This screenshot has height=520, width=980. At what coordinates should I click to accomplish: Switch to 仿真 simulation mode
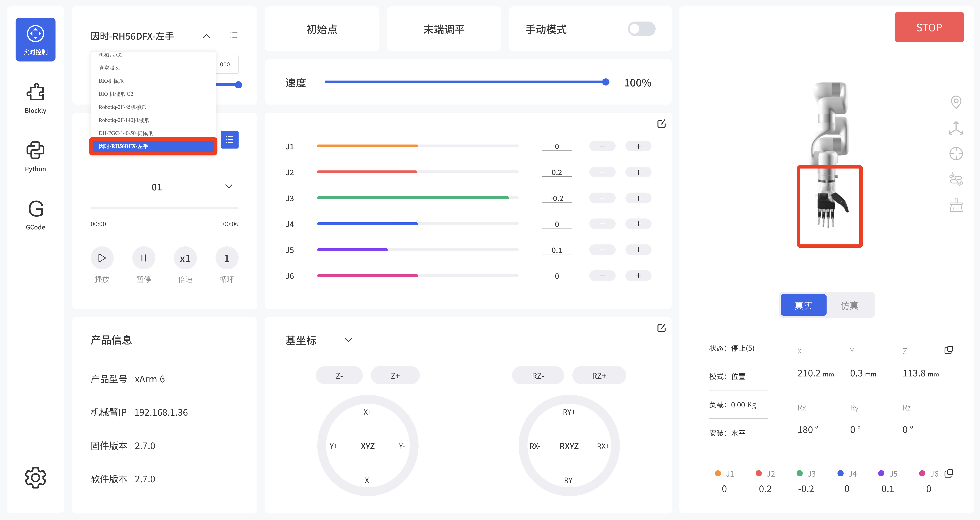pyautogui.click(x=850, y=305)
